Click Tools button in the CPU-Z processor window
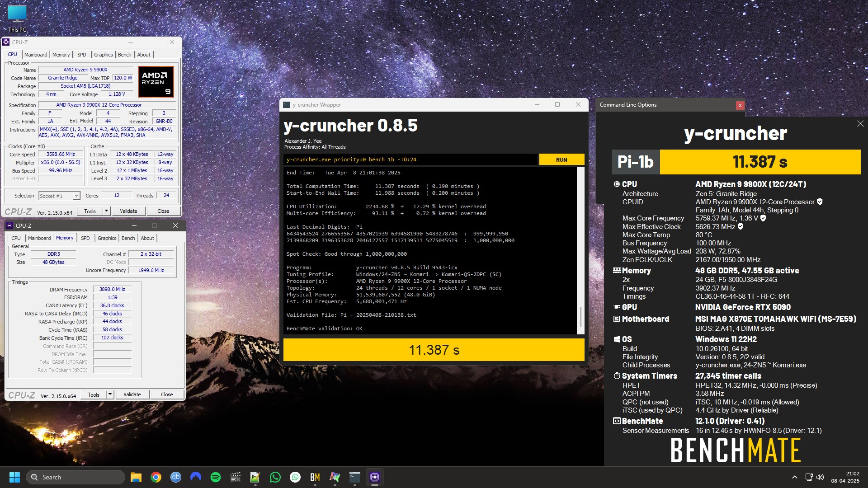The height and width of the screenshot is (488, 868). click(90, 211)
